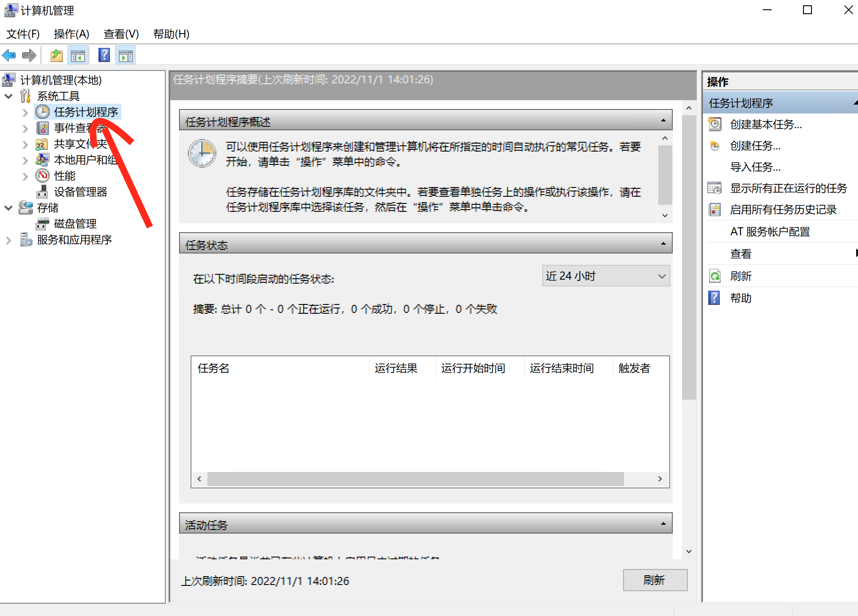Click the 触发者 column header

(x=641, y=368)
